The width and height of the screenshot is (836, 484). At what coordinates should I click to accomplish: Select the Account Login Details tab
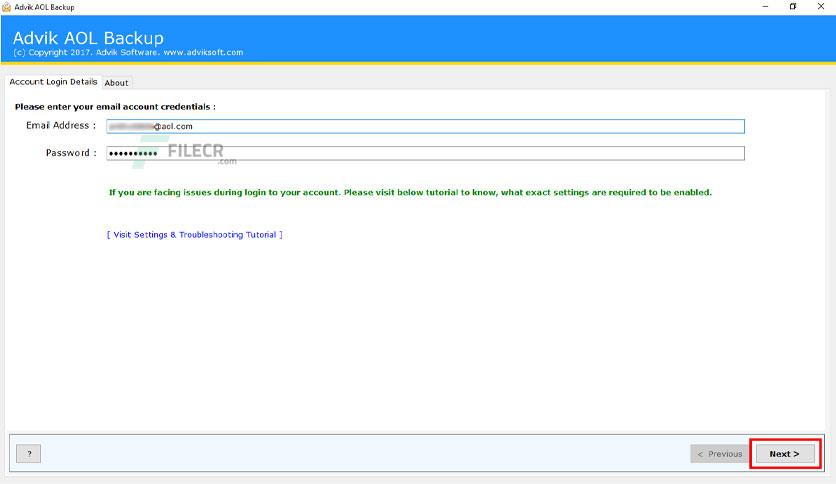(x=53, y=82)
